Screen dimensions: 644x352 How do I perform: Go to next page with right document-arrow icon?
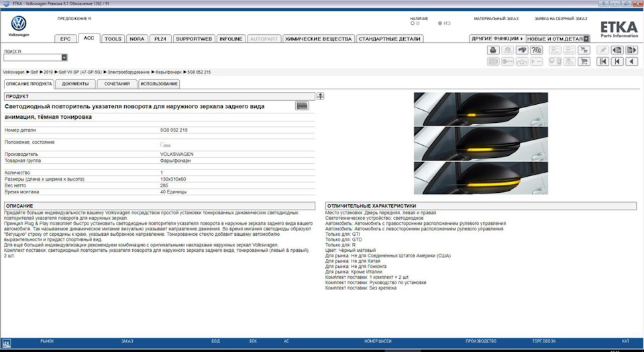click(x=631, y=50)
